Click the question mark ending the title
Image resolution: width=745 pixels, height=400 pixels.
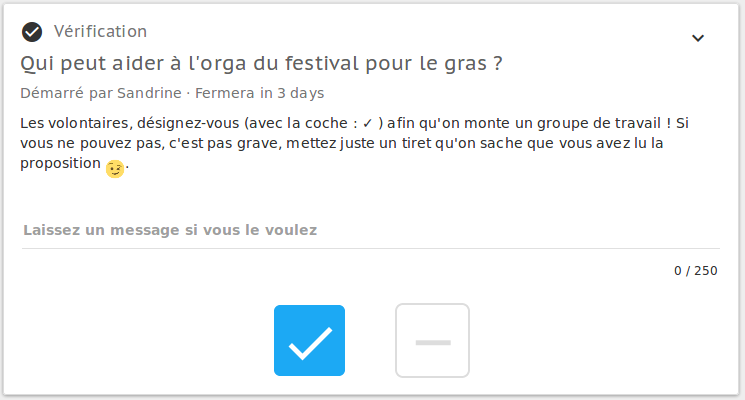(497, 63)
